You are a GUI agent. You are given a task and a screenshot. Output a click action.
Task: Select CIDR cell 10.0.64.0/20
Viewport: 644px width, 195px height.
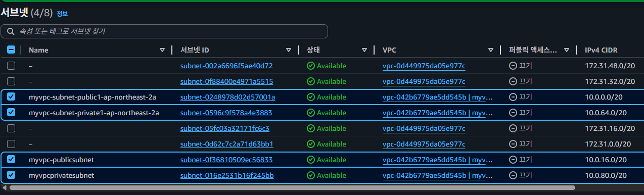(x=606, y=113)
